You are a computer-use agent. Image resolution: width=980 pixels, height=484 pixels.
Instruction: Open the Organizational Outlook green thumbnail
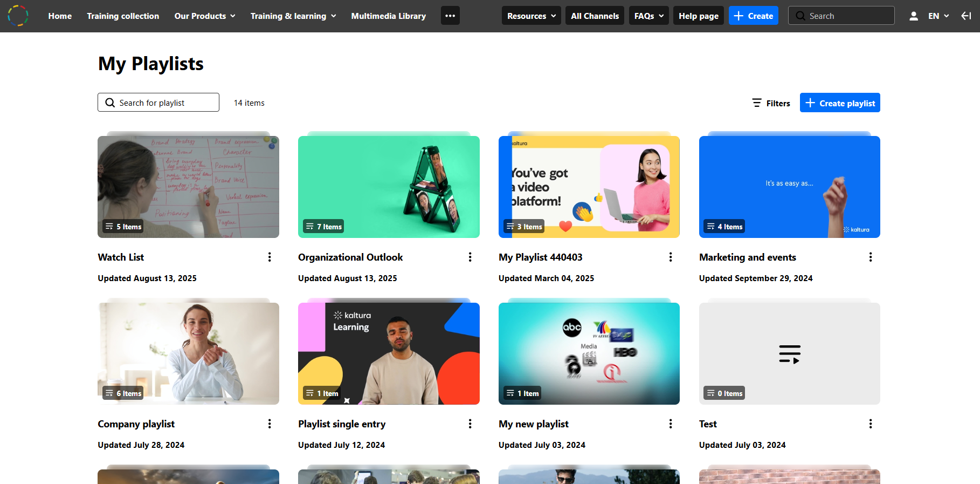tap(389, 187)
